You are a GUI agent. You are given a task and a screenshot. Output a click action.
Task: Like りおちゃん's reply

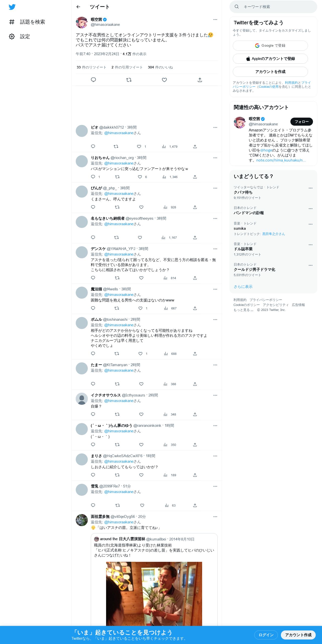(140, 177)
